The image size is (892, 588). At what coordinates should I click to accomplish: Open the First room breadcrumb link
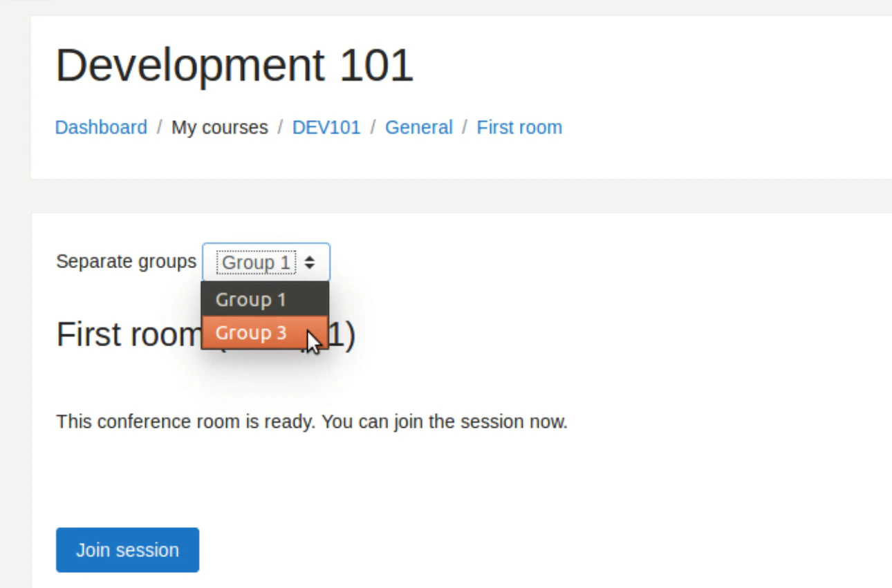pyautogui.click(x=519, y=127)
